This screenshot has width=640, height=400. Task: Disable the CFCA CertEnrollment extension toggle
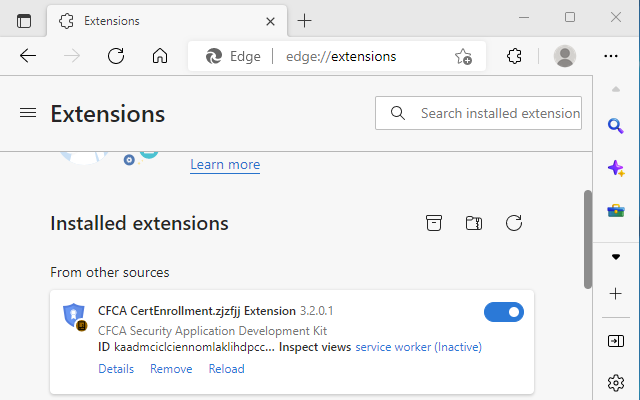(504, 312)
